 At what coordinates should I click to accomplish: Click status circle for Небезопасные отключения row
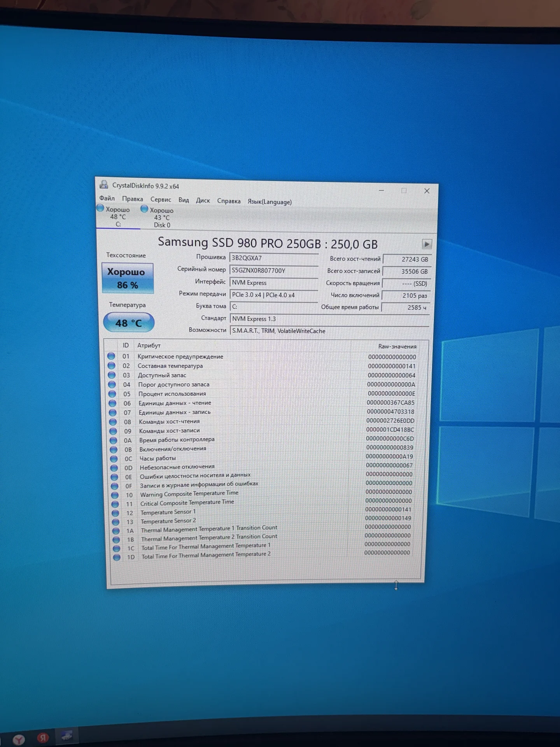[x=114, y=468]
